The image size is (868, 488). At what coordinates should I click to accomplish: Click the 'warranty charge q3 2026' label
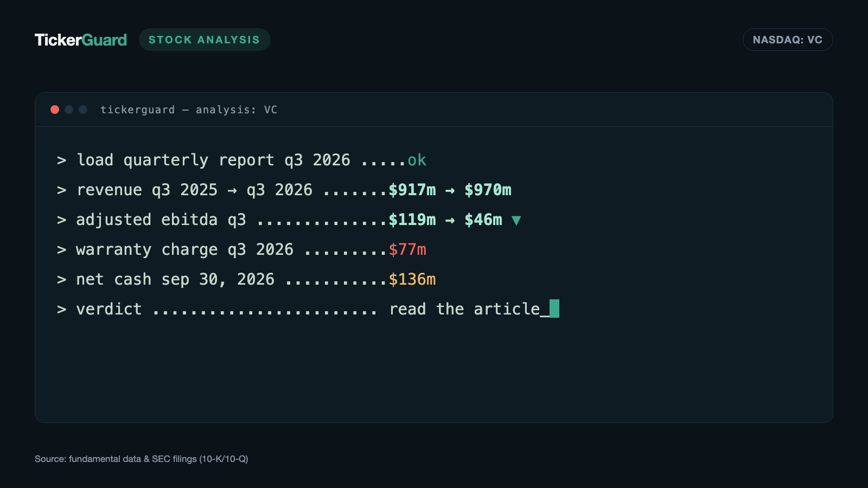point(184,249)
